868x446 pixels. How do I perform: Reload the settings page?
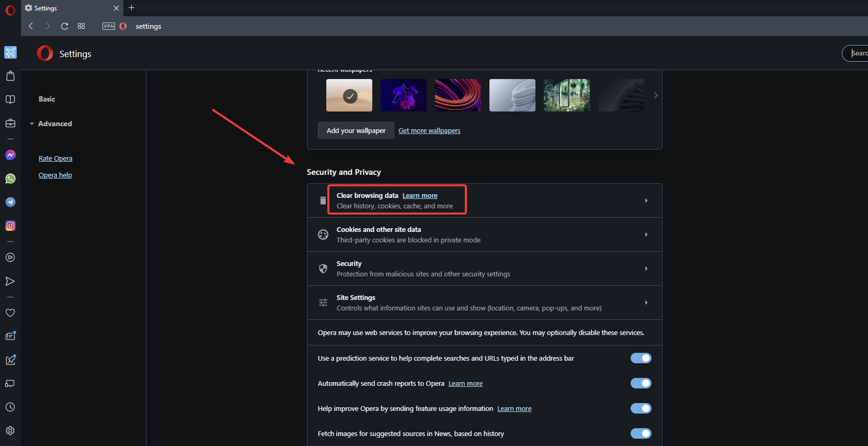[64, 26]
